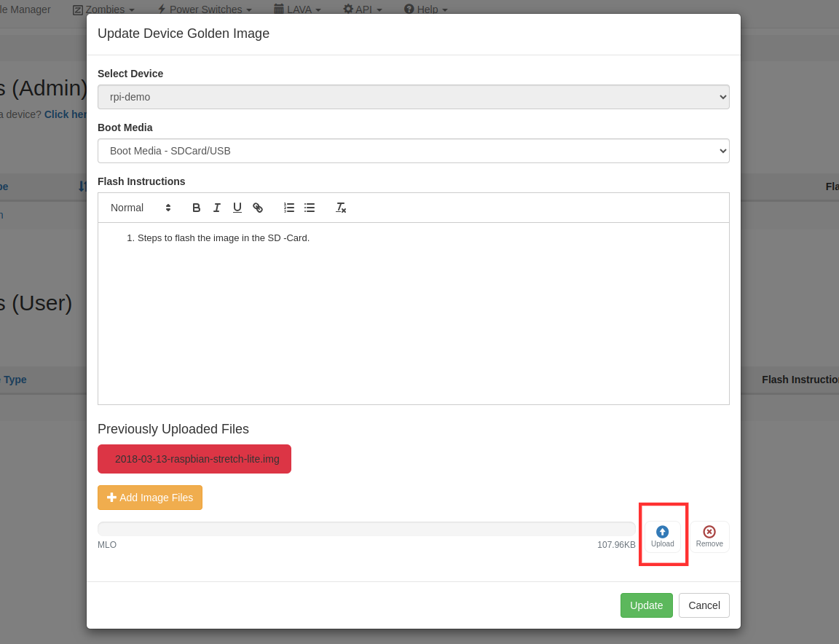Viewport: 839px width, 644px height.
Task: Expand the Power Switches menu
Action: pos(205,9)
